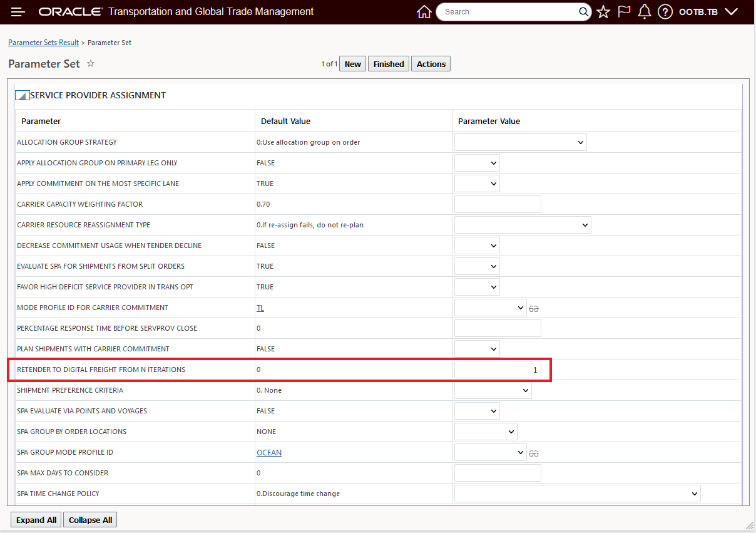Open Mode Profile ID for Carrier Commitment dropdown
756x533 pixels.
tap(491, 308)
